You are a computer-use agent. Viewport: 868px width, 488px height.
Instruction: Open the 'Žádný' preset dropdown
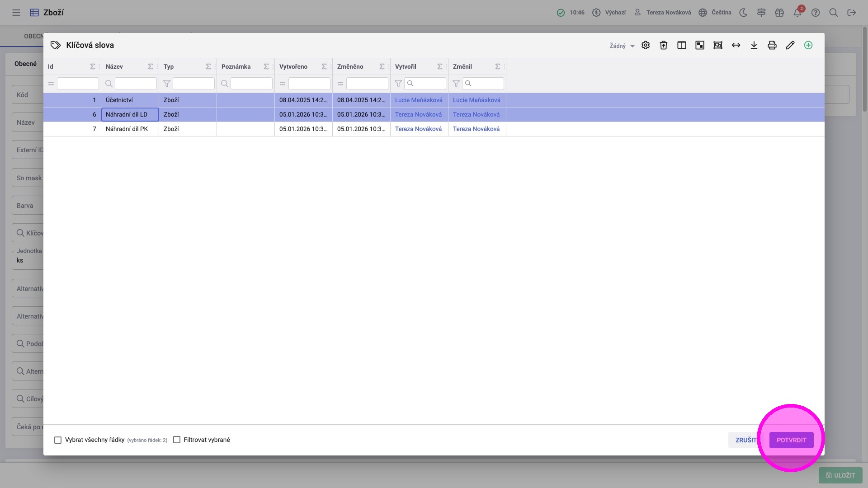(622, 46)
